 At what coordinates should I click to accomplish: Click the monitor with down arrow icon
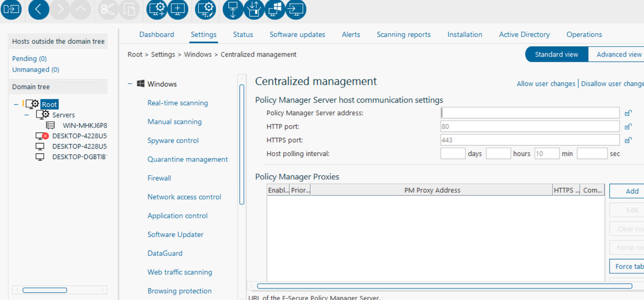[233, 9]
